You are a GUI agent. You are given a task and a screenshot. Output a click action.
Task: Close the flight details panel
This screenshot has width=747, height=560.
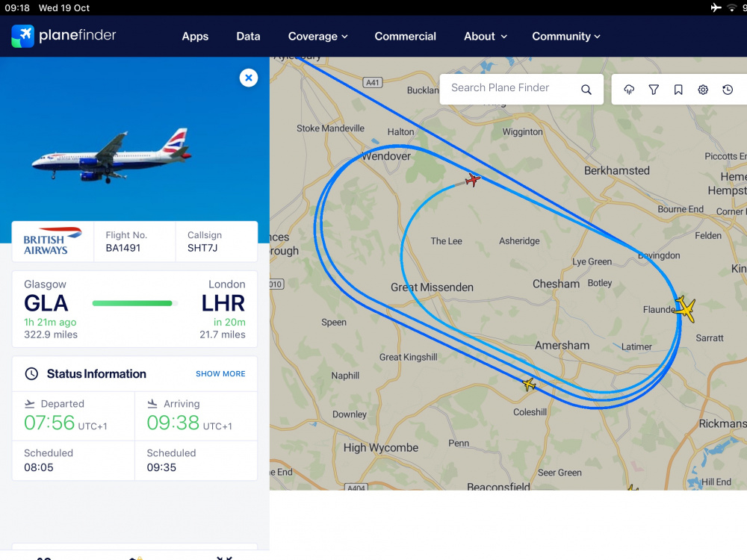coord(249,78)
